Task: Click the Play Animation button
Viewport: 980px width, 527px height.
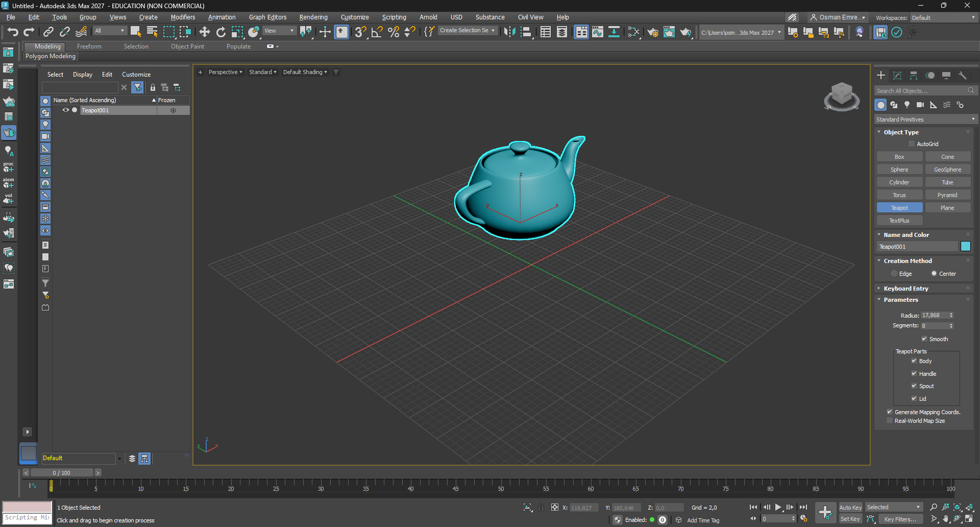Action: [x=778, y=507]
